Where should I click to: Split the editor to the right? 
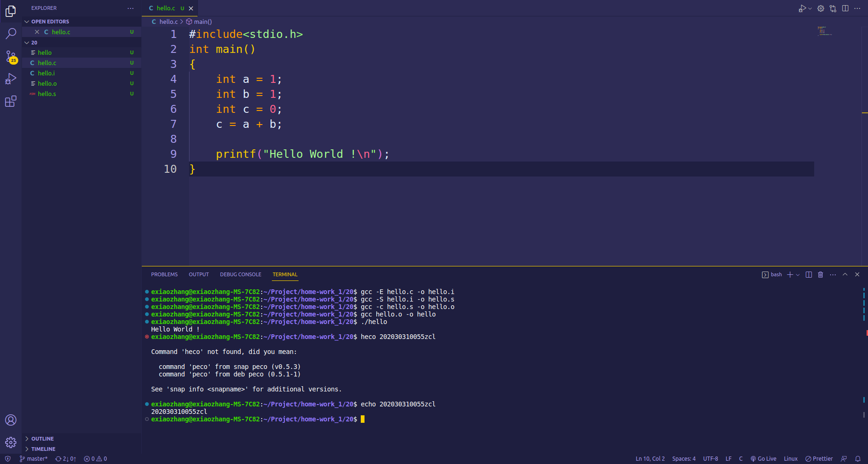[845, 8]
